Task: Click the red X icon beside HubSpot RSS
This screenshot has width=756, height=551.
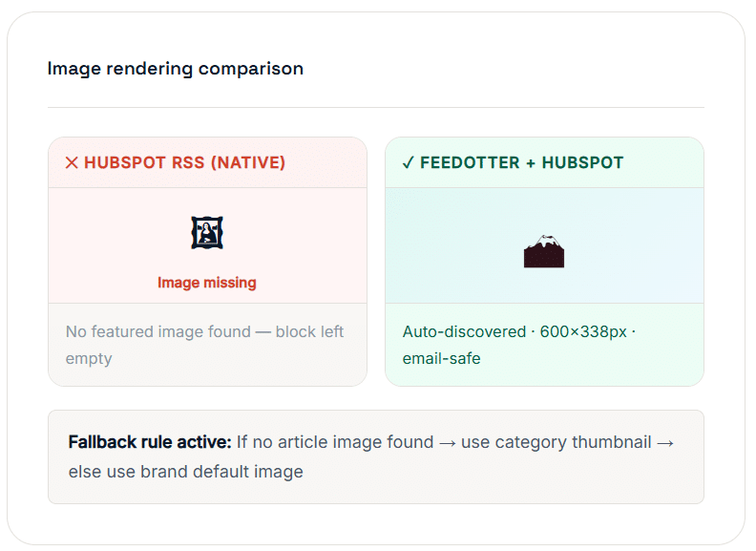Action: pos(72,162)
